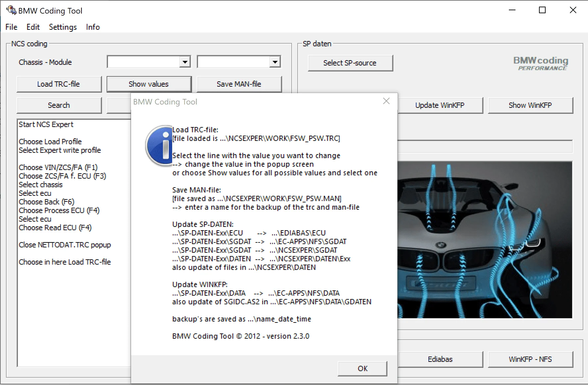Screen dimensions: 588x385
Task: Select 'Choose Process ECU (F4)' line
Action: coord(59,210)
